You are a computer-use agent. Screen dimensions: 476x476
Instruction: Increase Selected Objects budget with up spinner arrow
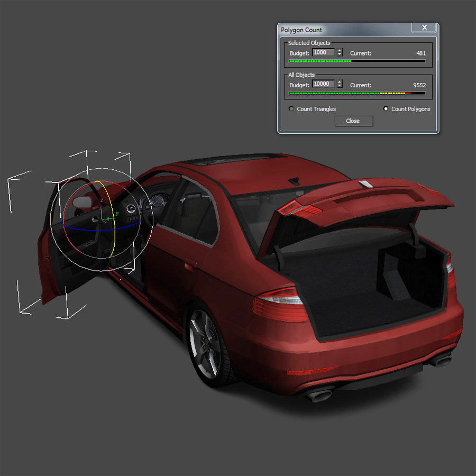click(340, 50)
